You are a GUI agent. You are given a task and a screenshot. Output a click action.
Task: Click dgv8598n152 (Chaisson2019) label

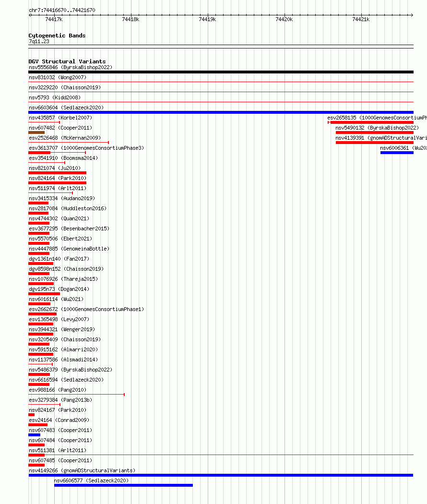pos(66,269)
